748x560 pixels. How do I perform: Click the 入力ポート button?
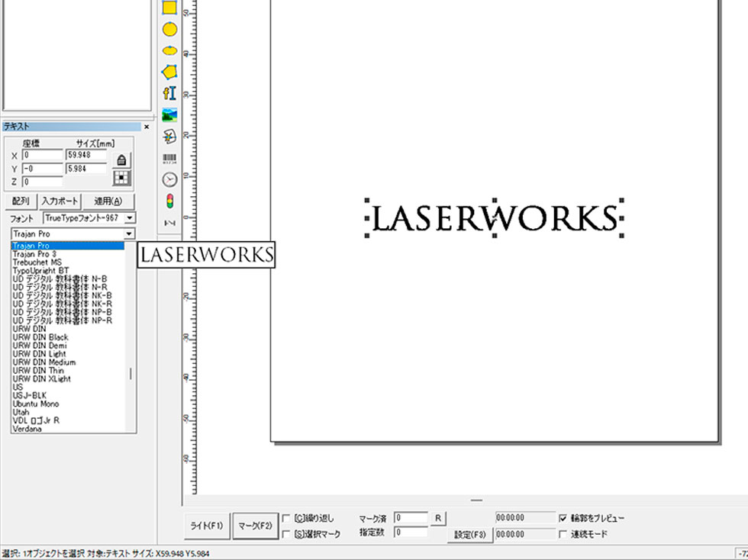click(60, 201)
